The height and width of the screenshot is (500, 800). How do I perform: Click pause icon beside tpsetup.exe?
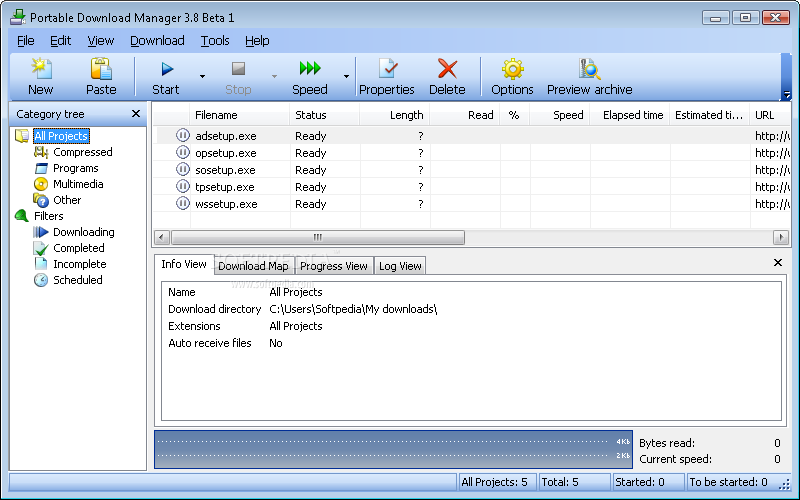183,187
